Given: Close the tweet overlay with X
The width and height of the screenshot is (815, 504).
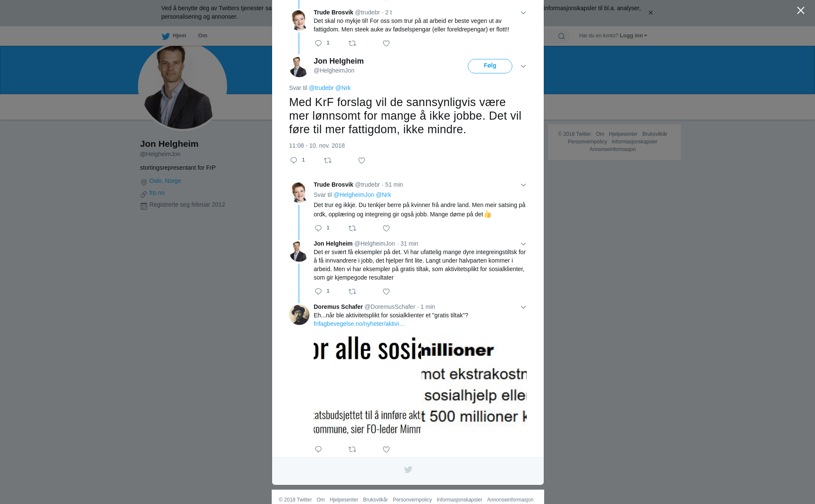Looking at the screenshot, I should (801, 10).
